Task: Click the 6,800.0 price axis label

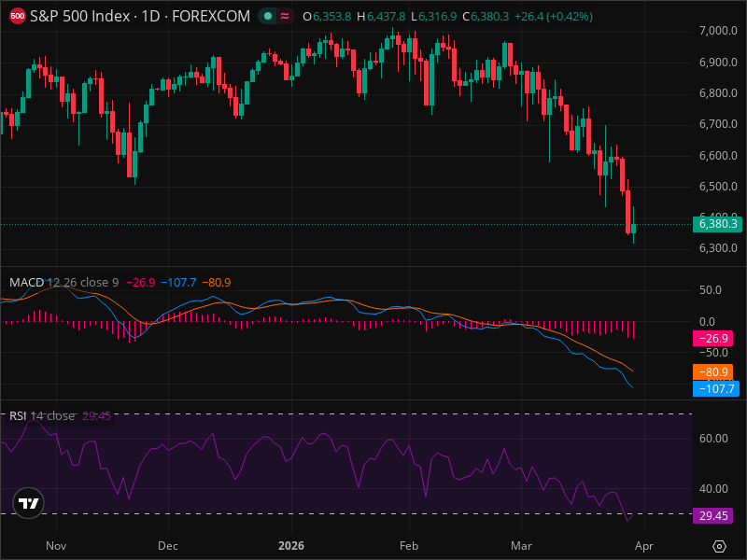Action: pos(718,93)
